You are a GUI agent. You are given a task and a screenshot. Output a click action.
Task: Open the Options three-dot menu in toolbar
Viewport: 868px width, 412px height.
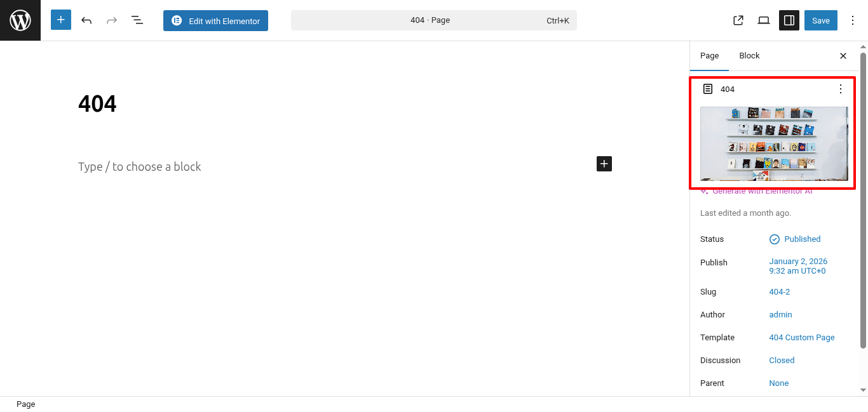pyautogui.click(x=853, y=20)
